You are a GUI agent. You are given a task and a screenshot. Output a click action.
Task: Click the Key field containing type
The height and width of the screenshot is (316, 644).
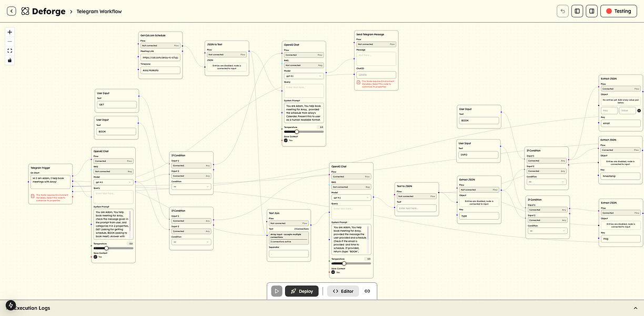pos(479,215)
